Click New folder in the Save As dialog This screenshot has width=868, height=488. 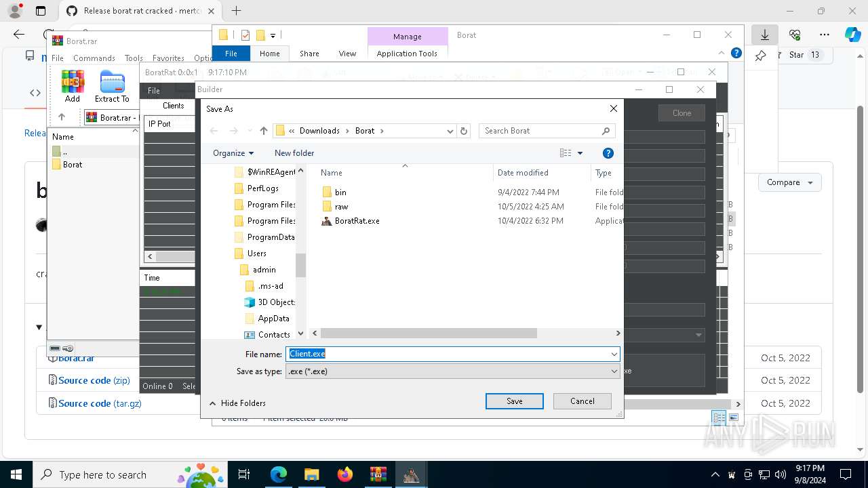[x=294, y=153]
